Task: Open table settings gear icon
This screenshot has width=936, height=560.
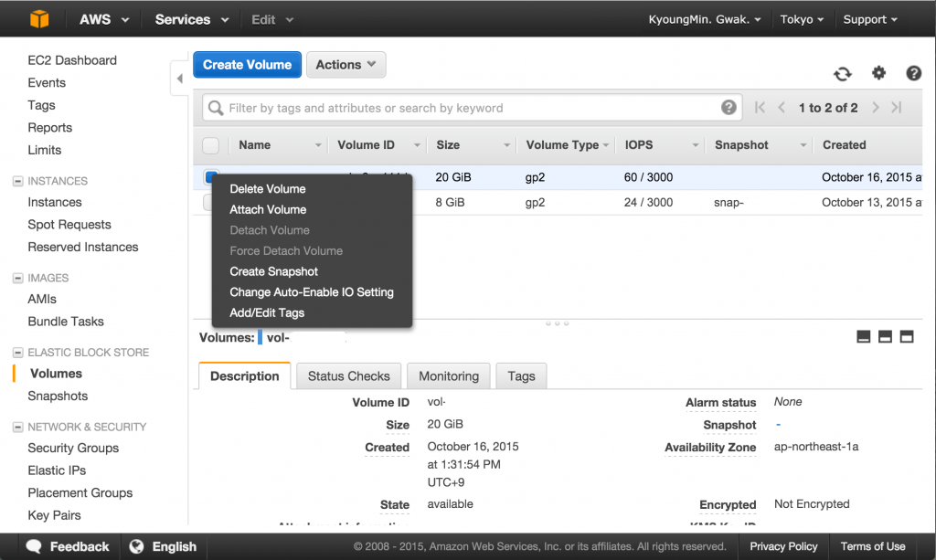Action: (878, 73)
